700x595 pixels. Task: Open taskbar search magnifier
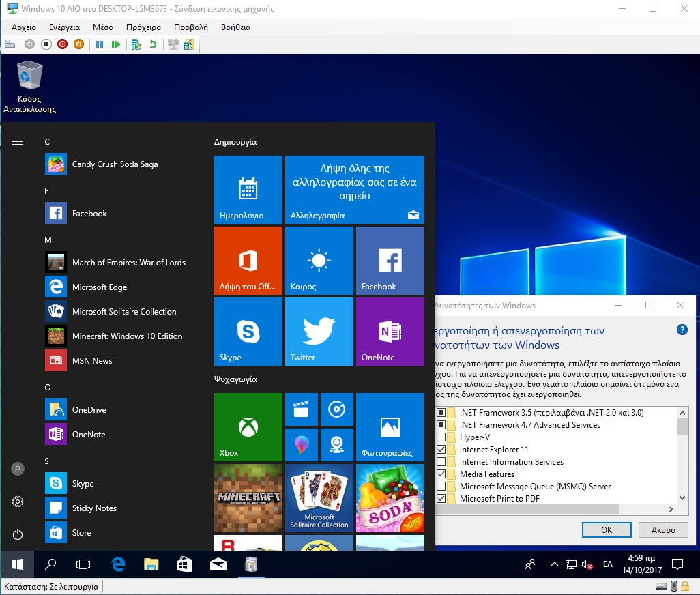coord(50,565)
